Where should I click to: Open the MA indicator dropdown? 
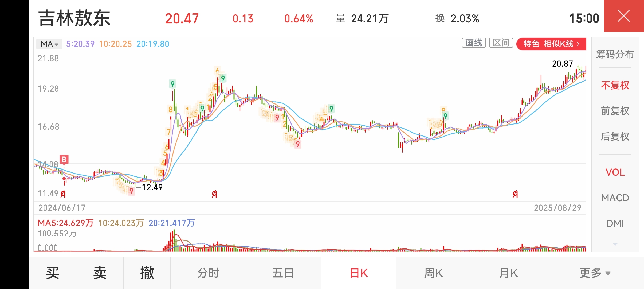click(49, 44)
